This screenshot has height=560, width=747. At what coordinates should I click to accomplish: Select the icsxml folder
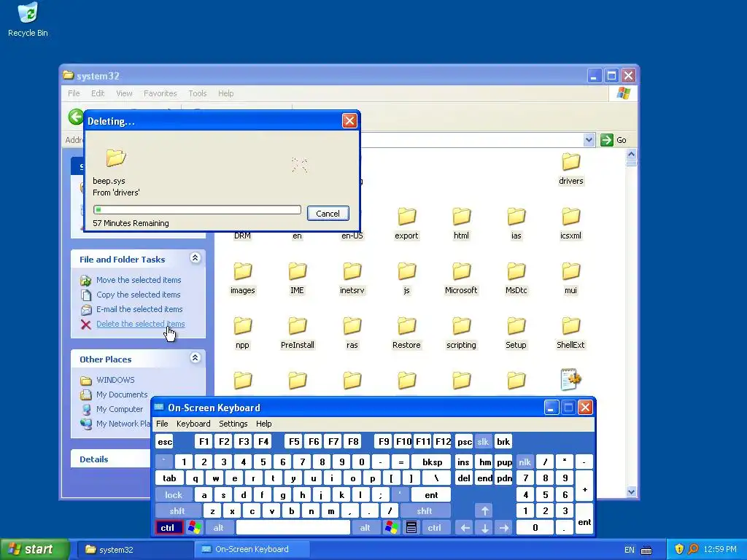[x=570, y=223]
